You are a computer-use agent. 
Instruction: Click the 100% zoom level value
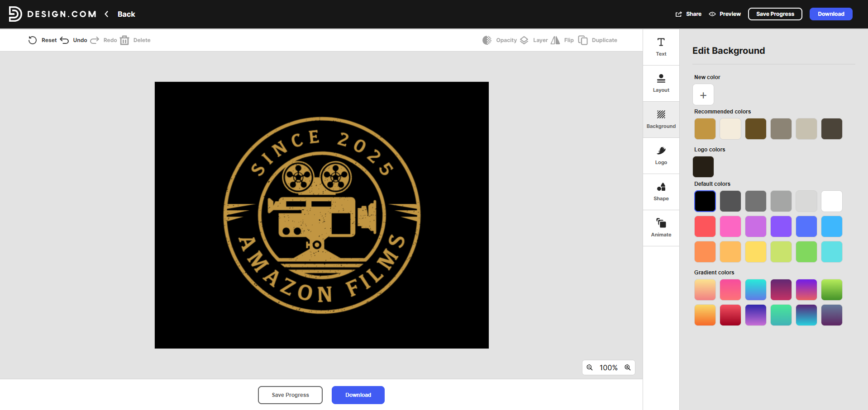tap(609, 368)
